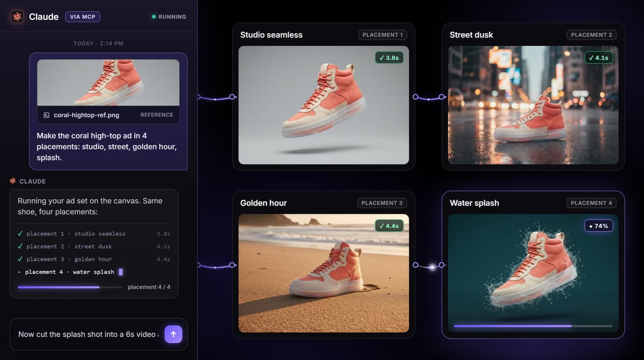
Task: Click the send arrow button
Action: tap(173, 334)
